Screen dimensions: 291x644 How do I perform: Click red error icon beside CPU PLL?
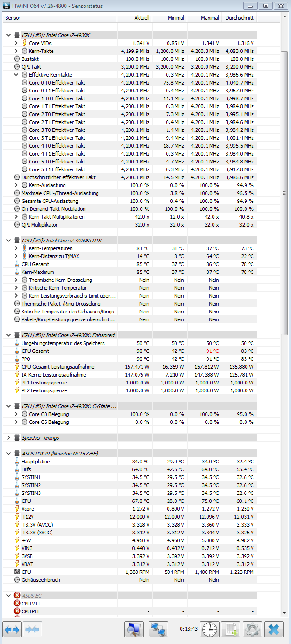click(x=17, y=611)
